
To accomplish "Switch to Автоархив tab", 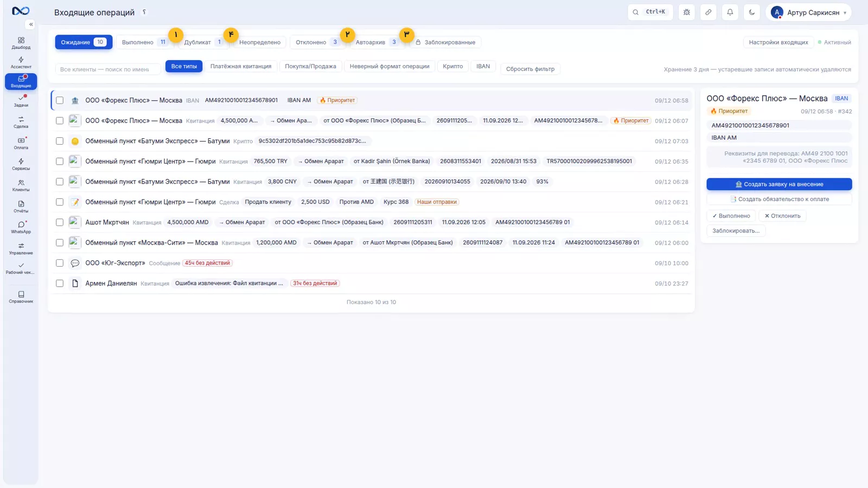I will click(376, 42).
